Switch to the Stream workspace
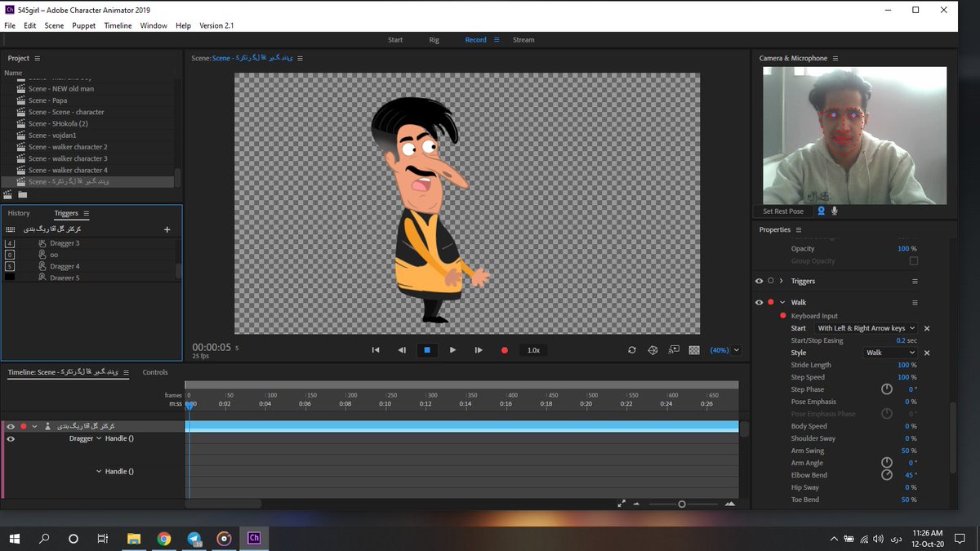The width and height of the screenshot is (980, 551). (x=523, y=39)
